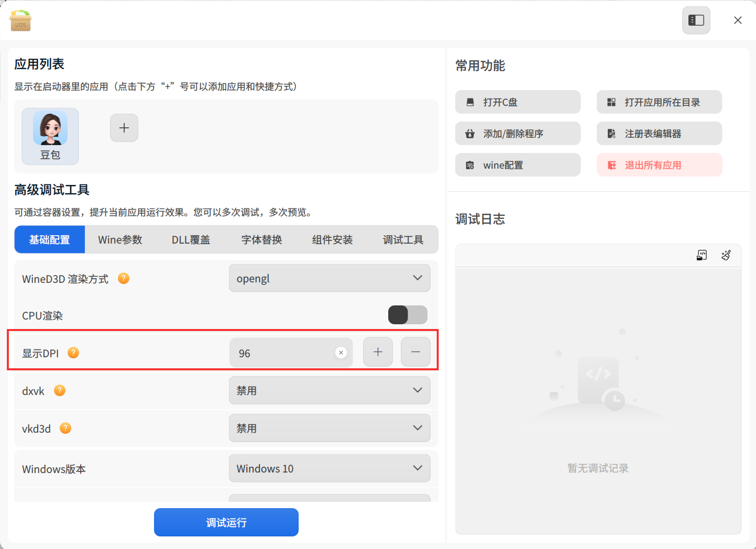Open the WineD3D opengl dropdown
The width and height of the screenshot is (756, 549).
click(330, 278)
